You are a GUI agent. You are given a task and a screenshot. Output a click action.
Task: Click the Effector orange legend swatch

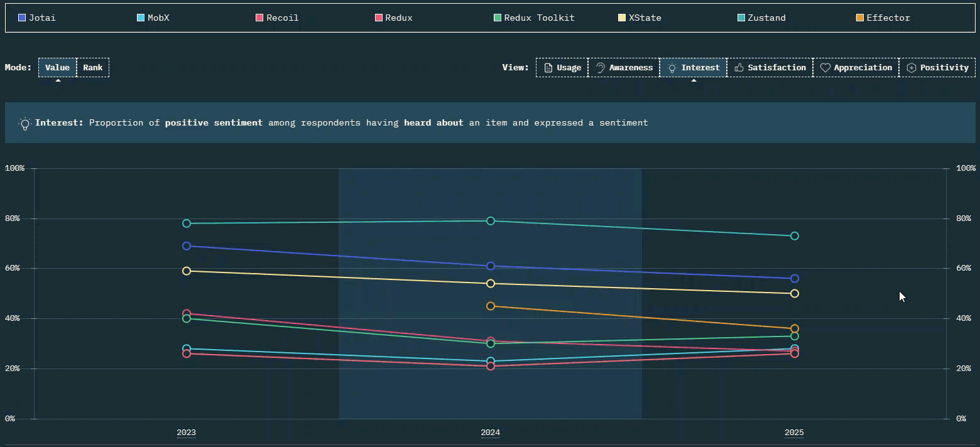pyautogui.click(x=860, y=18)
